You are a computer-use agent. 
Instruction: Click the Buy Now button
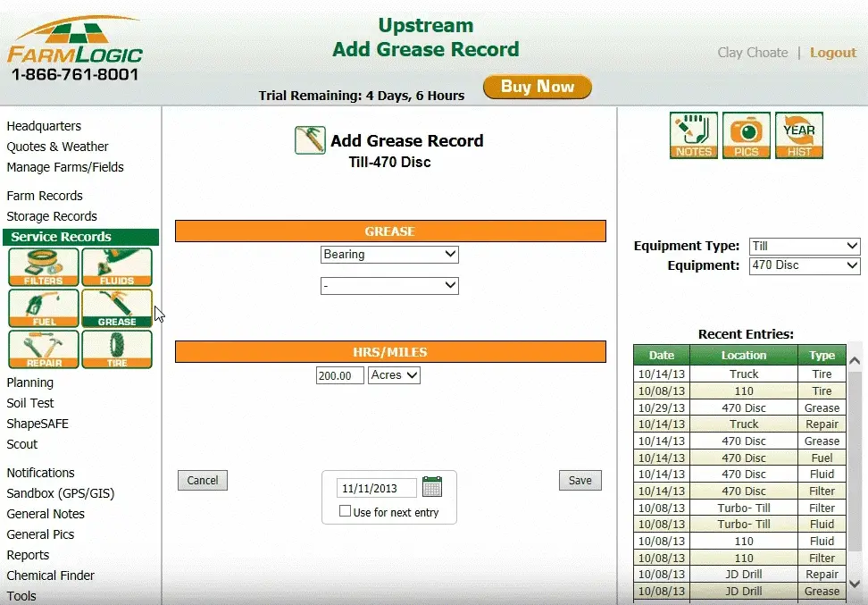coord(538,87)
